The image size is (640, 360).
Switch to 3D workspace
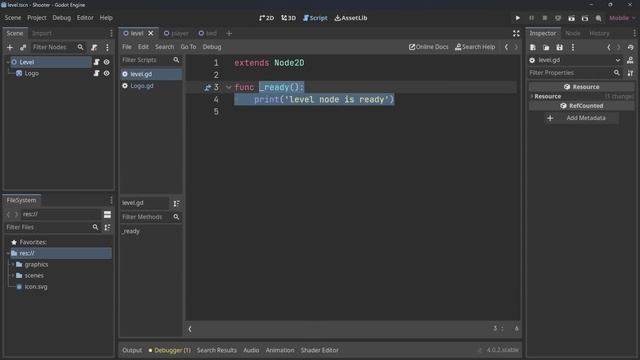288,18
